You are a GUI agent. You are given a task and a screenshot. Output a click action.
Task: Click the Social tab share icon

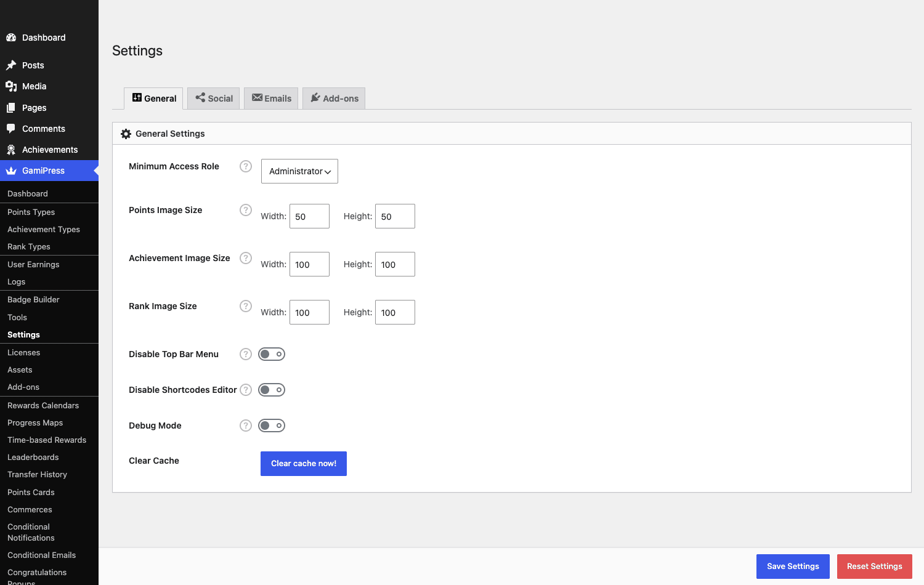click(200, 97)
